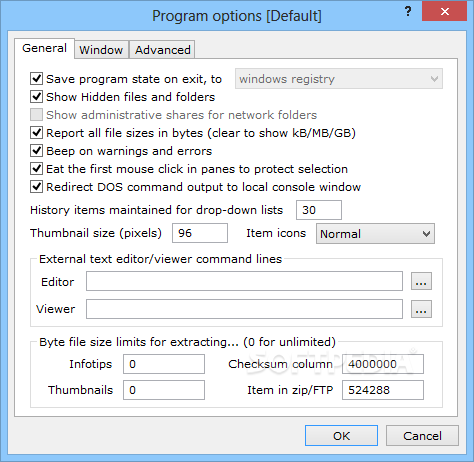The image size is (474, 462).
Task: Click the Cancel button
Action: (422, 436)
